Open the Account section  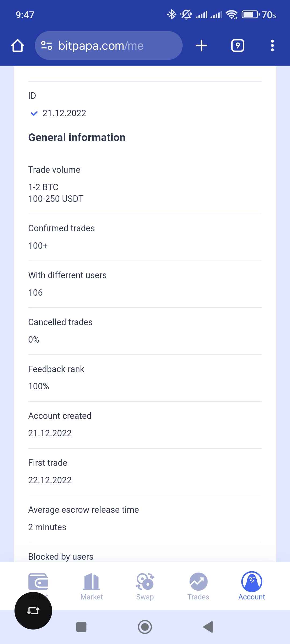pos(252,586)
